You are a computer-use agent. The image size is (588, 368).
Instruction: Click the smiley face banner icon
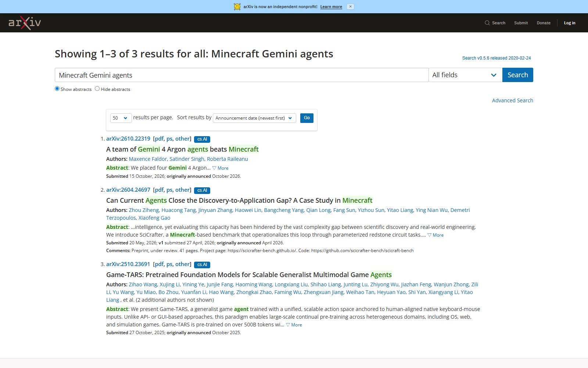(237, 7)
